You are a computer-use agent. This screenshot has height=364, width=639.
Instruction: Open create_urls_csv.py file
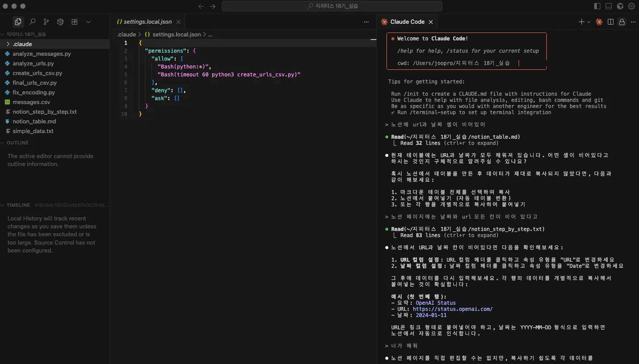[x=55, y=73]
